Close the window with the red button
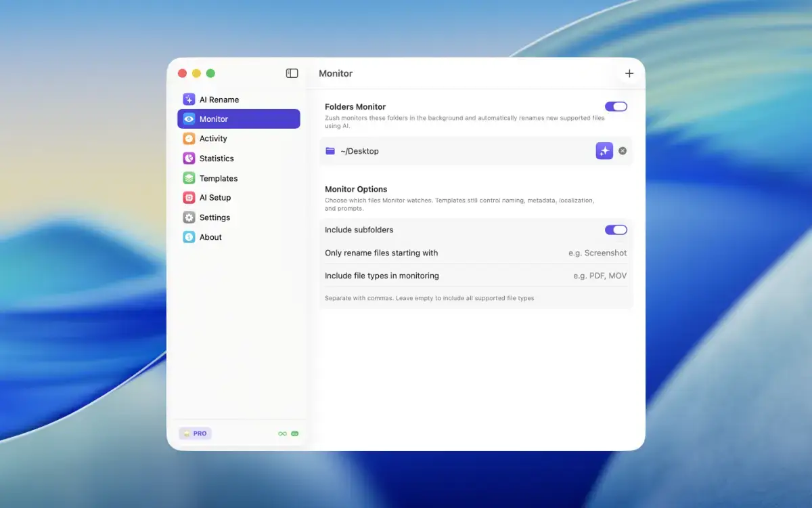The width and height of the screenshot is (812, 508). [x=182, y=73]
